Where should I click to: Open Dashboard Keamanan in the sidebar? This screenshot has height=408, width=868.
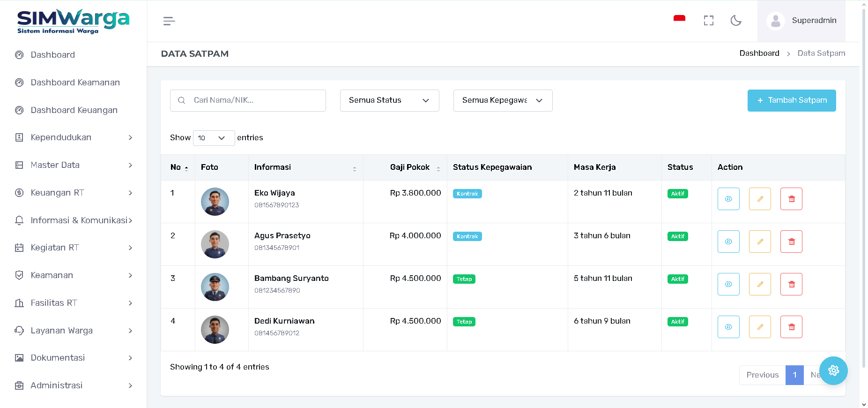(x=75, y=83)
